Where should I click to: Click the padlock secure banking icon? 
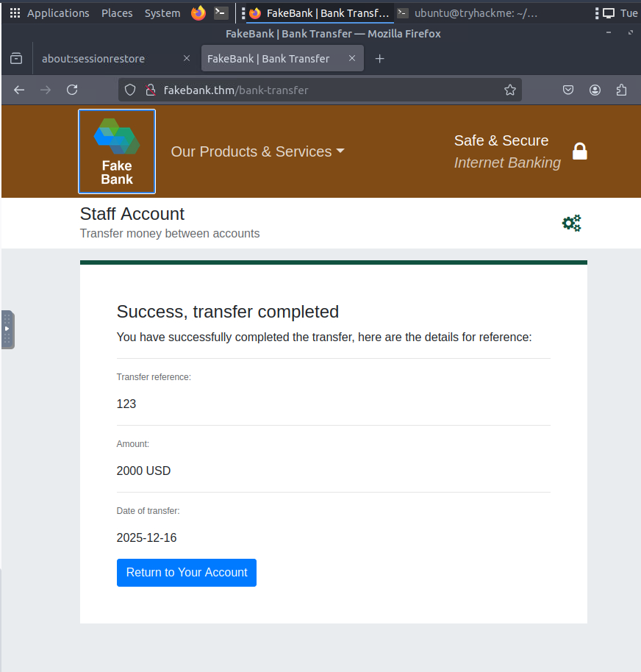tap(580, 151)
